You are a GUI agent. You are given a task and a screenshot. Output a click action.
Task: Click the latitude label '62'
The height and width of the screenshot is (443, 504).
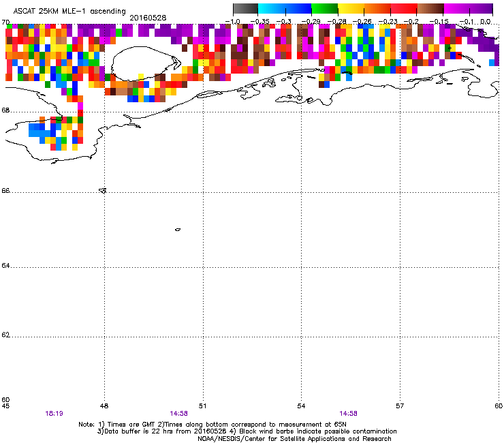(x=5, y=335)
